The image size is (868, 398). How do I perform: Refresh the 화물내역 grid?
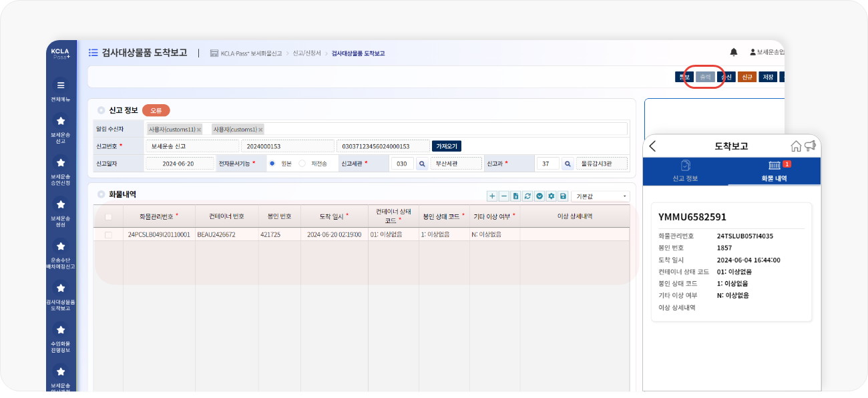click(527, 196)
